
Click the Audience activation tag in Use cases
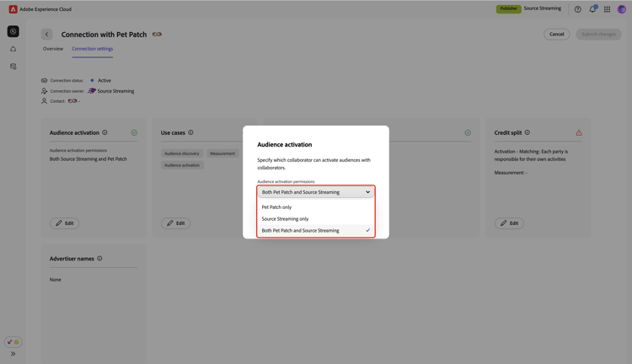182,165
